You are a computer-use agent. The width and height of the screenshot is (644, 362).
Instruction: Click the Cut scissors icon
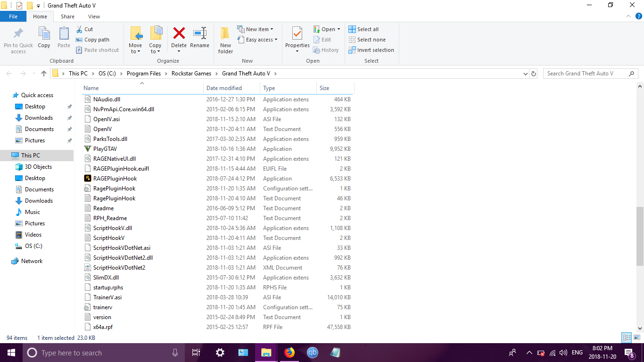[x=80, y=29]
